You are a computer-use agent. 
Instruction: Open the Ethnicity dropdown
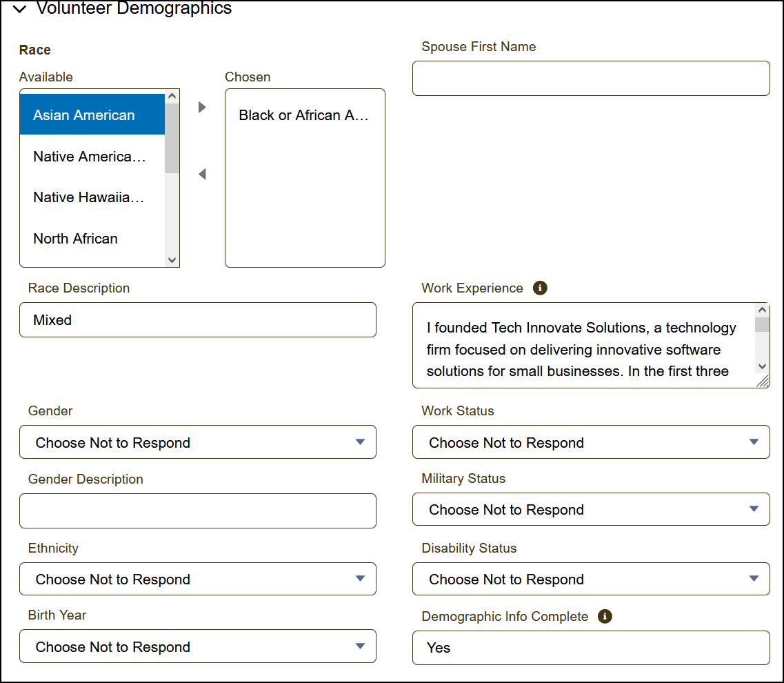(198, 579)
